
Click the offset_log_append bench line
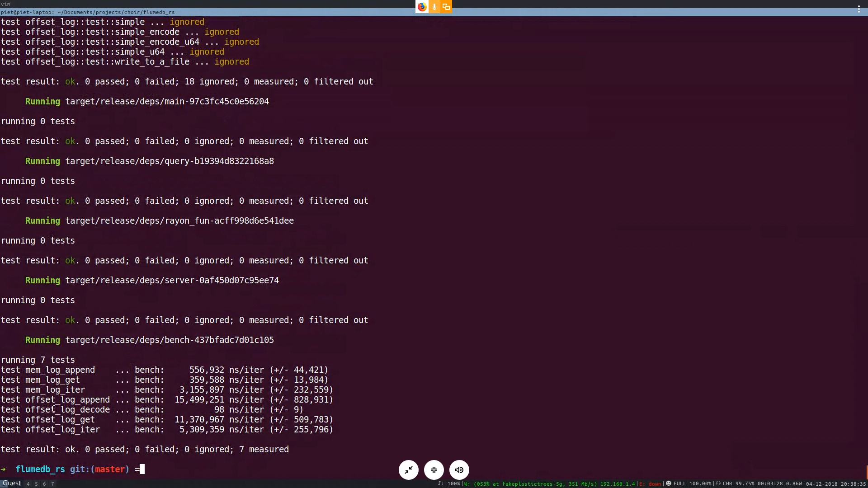click(x=167, y=400)
